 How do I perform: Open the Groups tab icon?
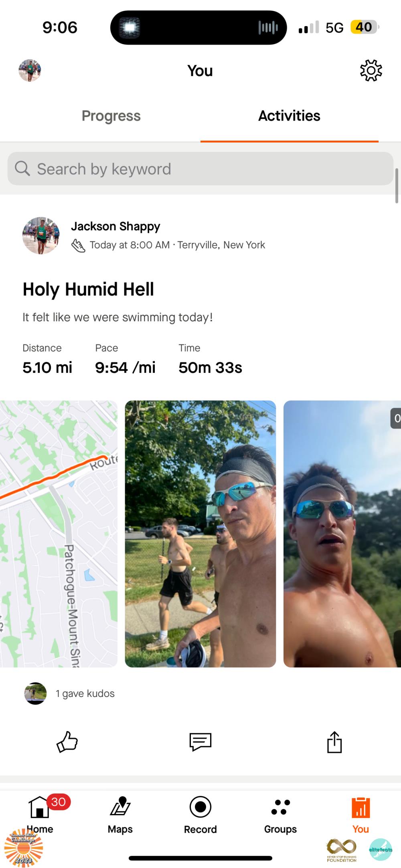[280, 807]
